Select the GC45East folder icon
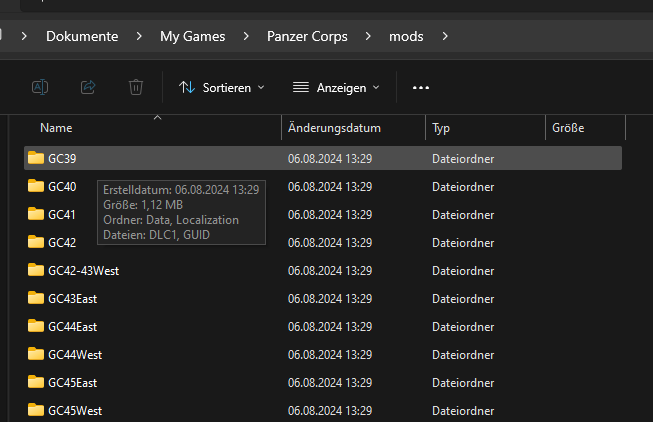 click(x=36, y=382)
